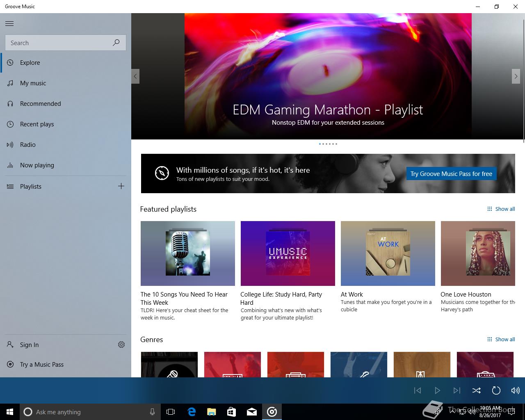Image resolution: width=525 pixels, height=420 pixels.
Task: Open Task View in taskbar
Action: [171, 412]
